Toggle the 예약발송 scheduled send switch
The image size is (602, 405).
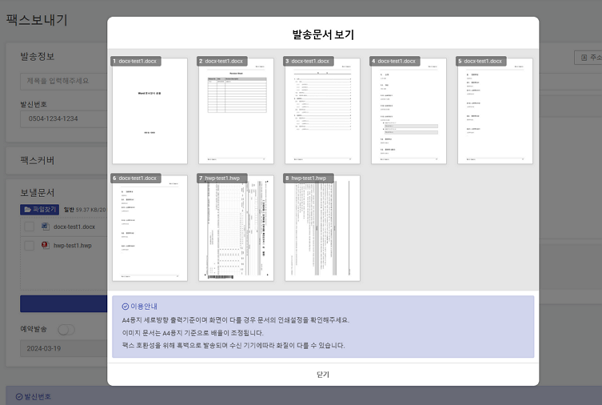66,329
